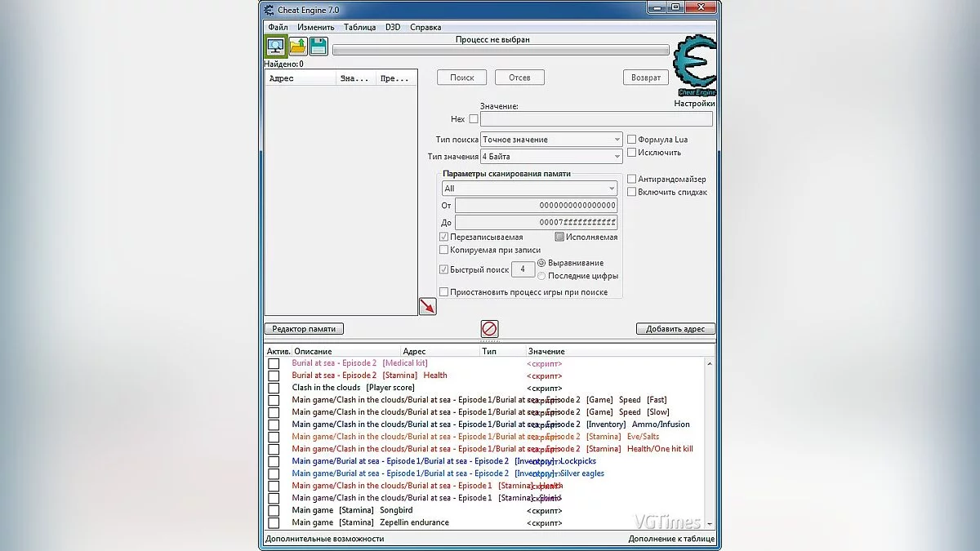
Task: Open the D3D menu
Action: tap(392, 26)
